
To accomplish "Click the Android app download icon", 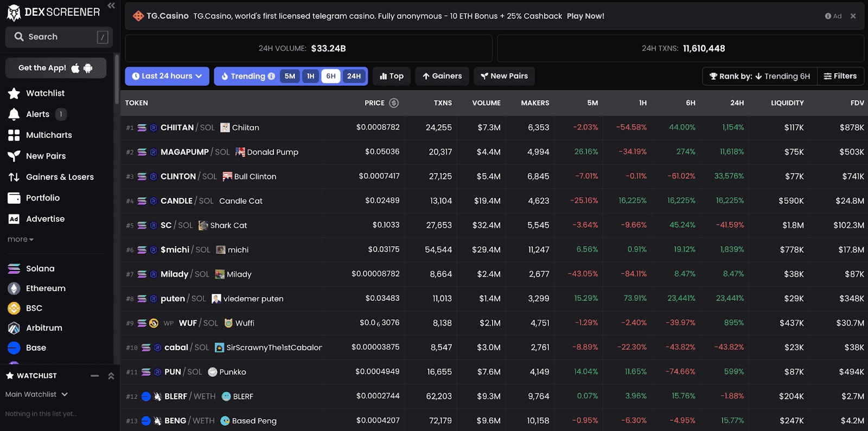I will [x=88, y=68].
